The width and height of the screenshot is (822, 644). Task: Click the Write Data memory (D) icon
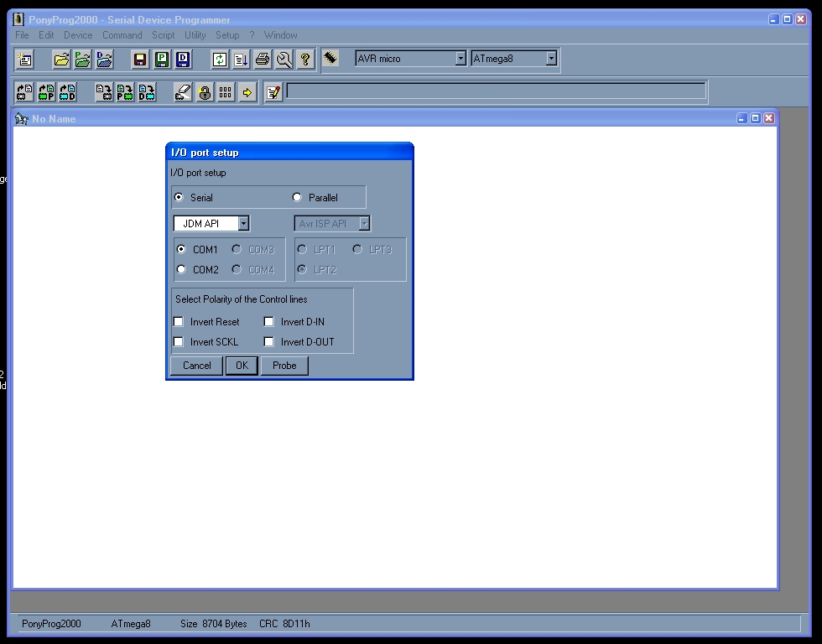coord(147,92)
